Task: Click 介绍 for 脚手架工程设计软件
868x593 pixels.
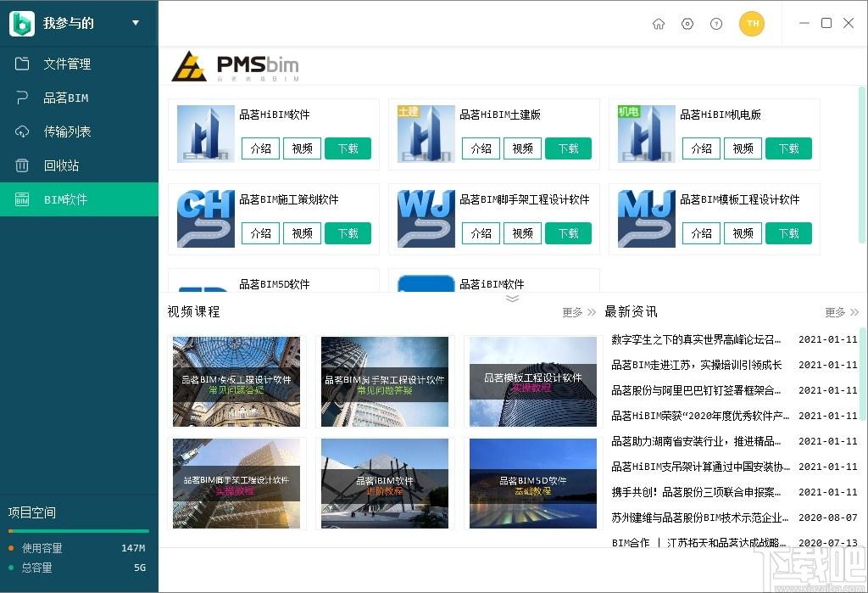Action: coord(481,233)
